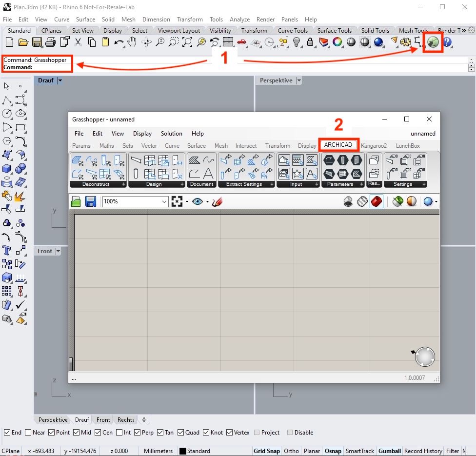Open file icon in Grasshopper canvas toolbar
The height and width of the screenshot is (456, 476).
click(76, 201)
